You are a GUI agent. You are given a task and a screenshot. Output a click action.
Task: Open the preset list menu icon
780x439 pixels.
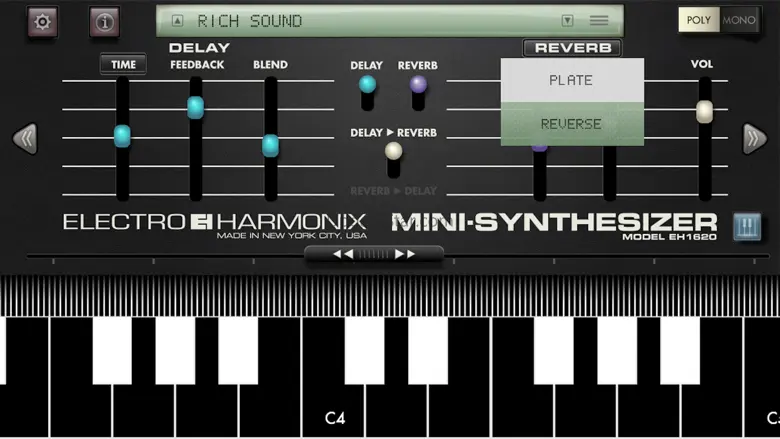[599, 20]
